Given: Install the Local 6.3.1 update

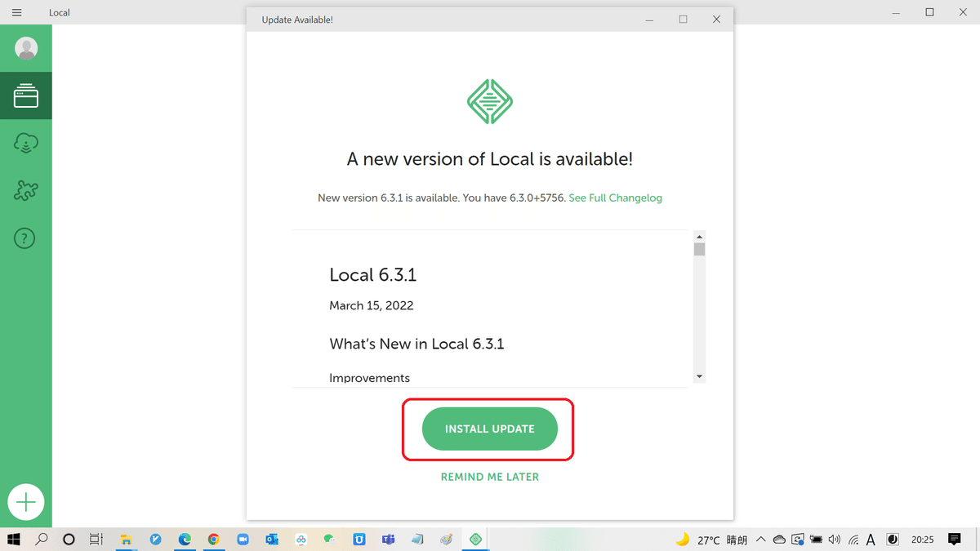Looking at the screenshot, I should point(490,429).
